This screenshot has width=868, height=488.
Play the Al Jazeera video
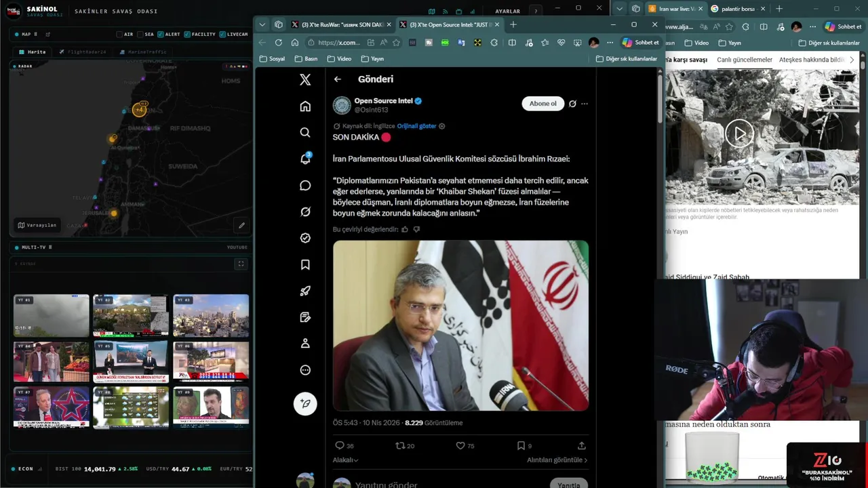pyautogui.click(x=739, y=134)
